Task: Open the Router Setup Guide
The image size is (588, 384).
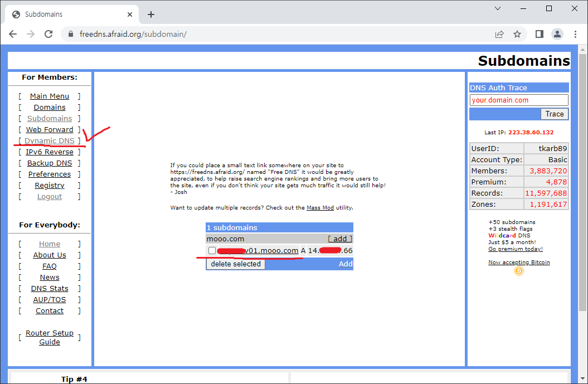Action: (50, 338)
